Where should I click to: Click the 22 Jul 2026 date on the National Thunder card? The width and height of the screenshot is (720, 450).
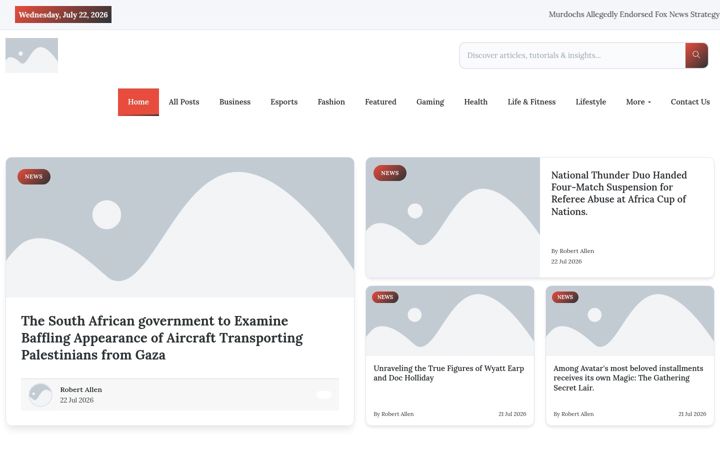(x=566, y=262)
